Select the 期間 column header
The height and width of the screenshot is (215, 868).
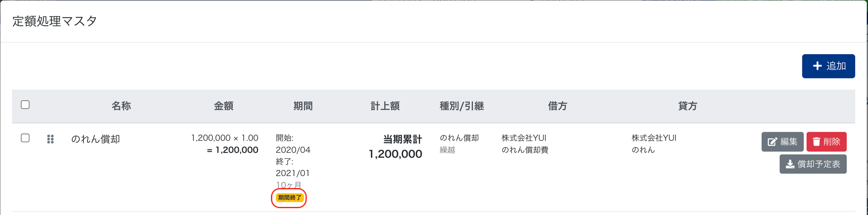click(303, 106)
